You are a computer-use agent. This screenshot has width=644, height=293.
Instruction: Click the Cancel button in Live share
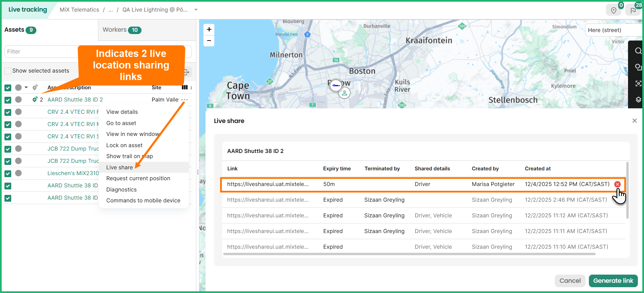[x=570, y=281]
